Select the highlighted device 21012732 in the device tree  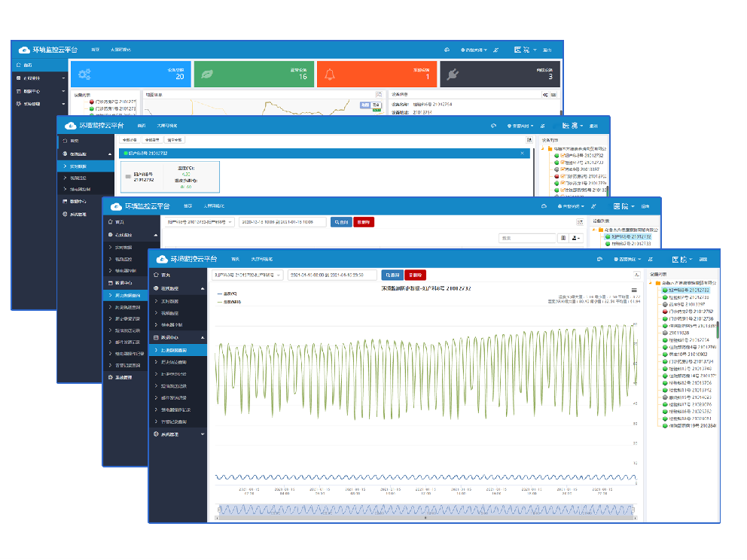click(x=684, y=290)
